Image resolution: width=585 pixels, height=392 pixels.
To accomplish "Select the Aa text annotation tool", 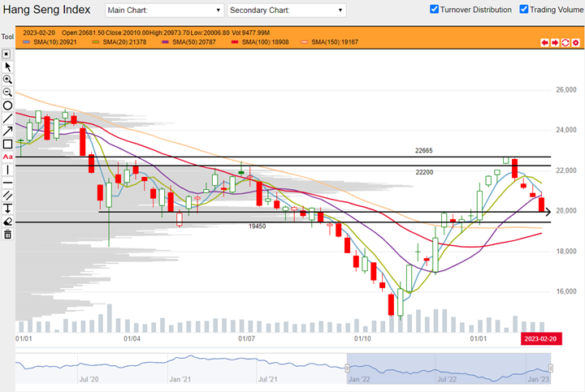I will (x=7, y=157).
